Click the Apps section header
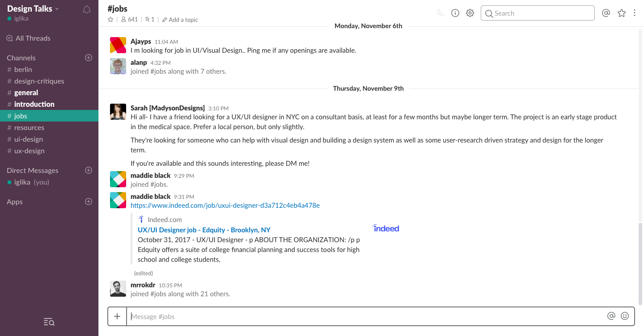This screenshot has width=644, height=336. click(x=15, y=202)
